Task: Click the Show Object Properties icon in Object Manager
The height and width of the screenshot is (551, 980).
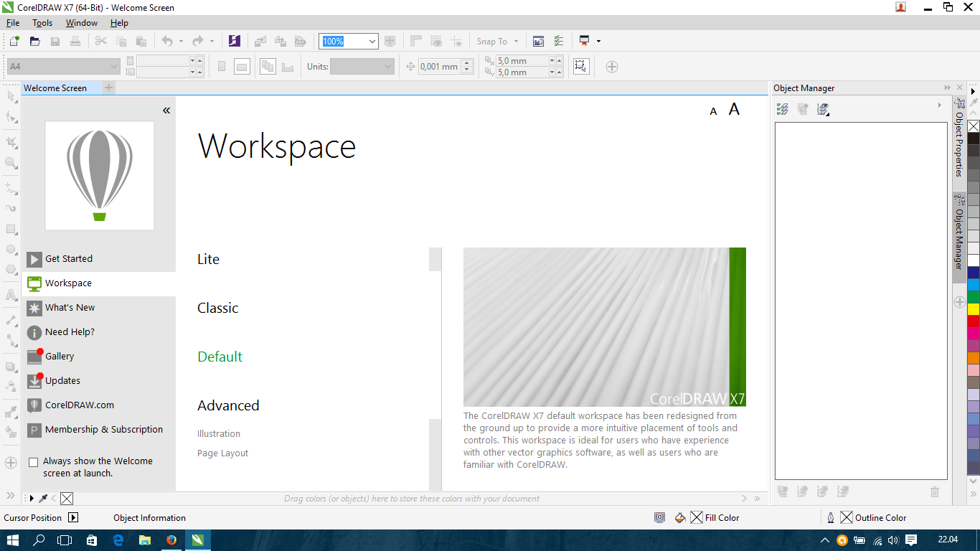Action: click(x=783, y=109)
